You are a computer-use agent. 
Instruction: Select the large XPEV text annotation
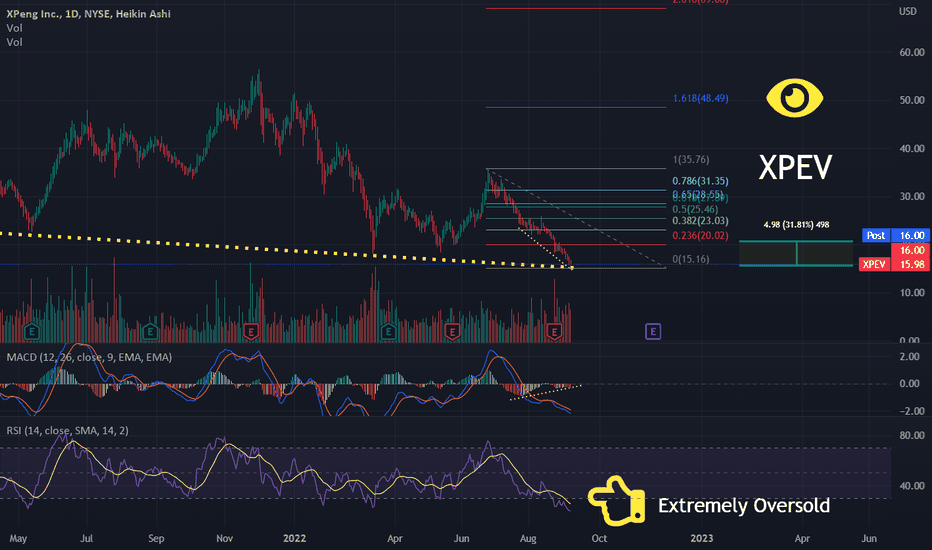(x=795, y=168)
